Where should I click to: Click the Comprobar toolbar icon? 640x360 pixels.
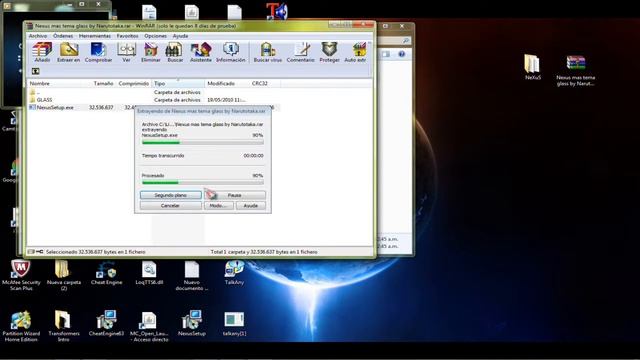pos(98,52)
